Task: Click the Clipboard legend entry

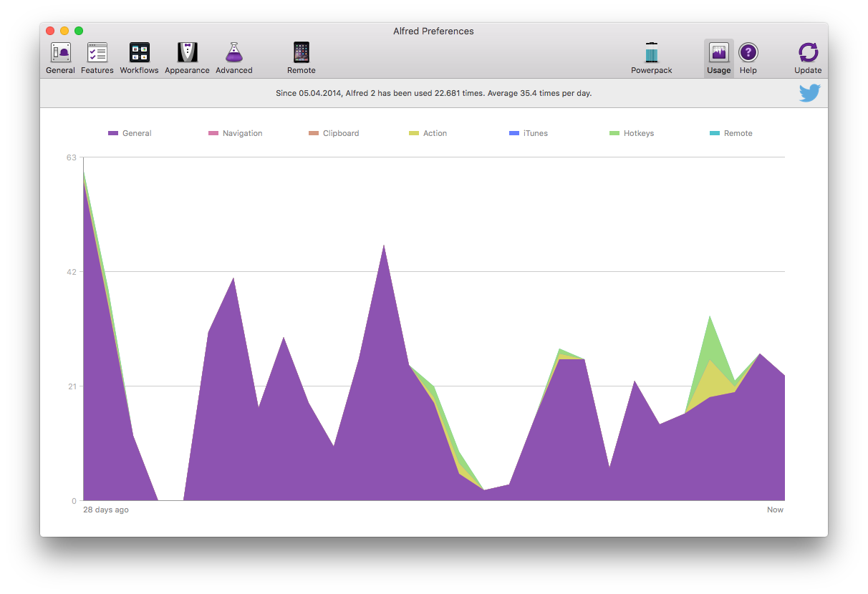Action: tap(340, 134)
